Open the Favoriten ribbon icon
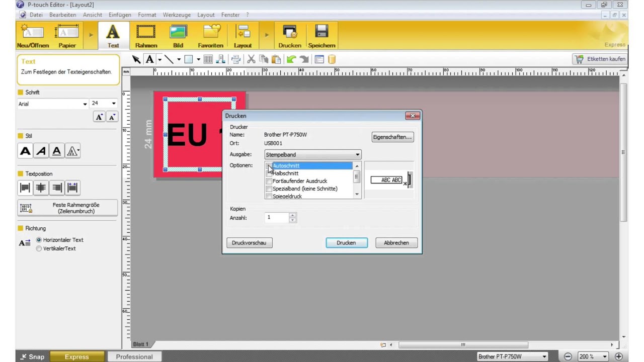The height and width of the screenshot is (362, 644). tap(210, 36)
